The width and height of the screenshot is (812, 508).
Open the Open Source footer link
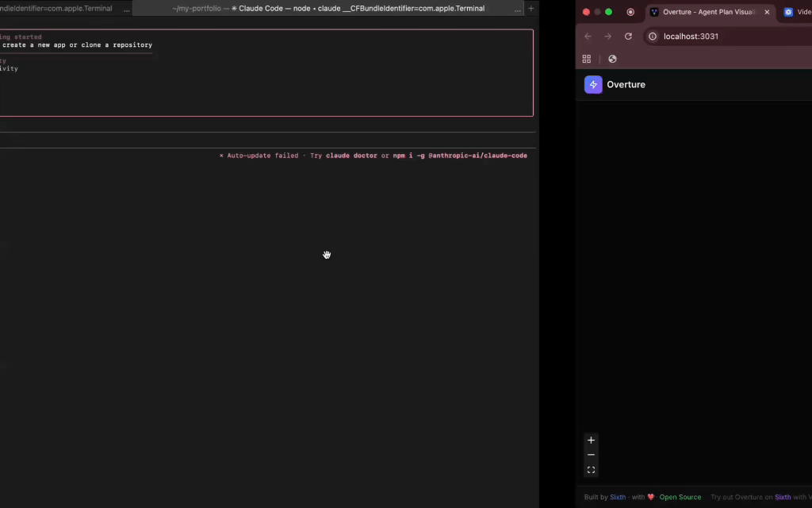click(680, 496)
